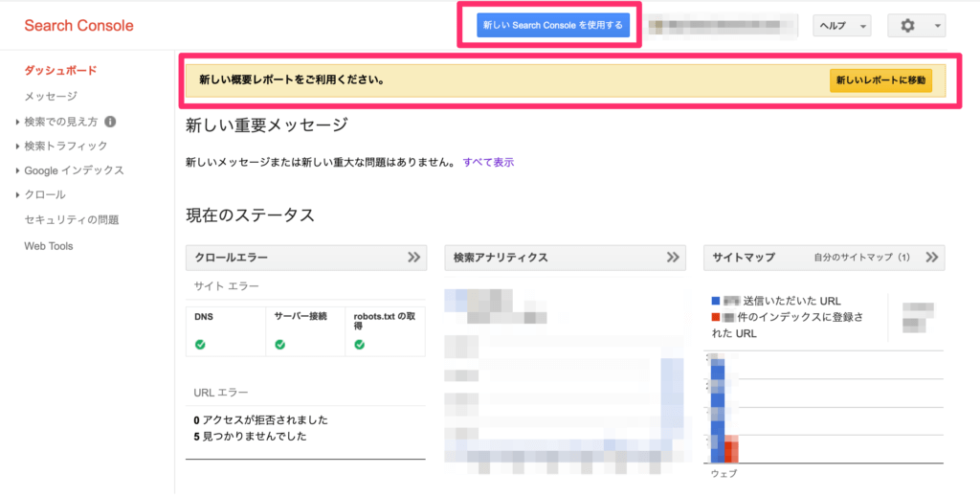The image size is (980, 497).
Task: Click the ウェブ axis label
Action: tap(724, 474)
